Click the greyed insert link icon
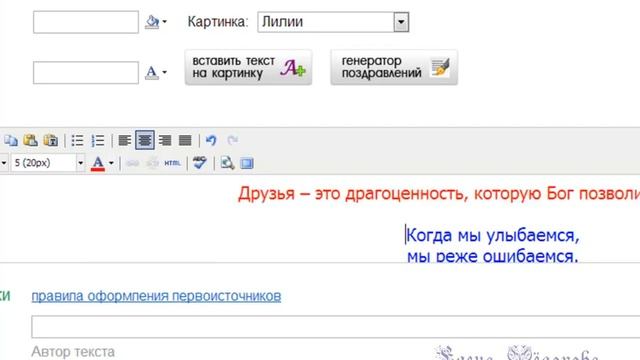Viewport: 640px width, 360px height. (x=132, y=163)
